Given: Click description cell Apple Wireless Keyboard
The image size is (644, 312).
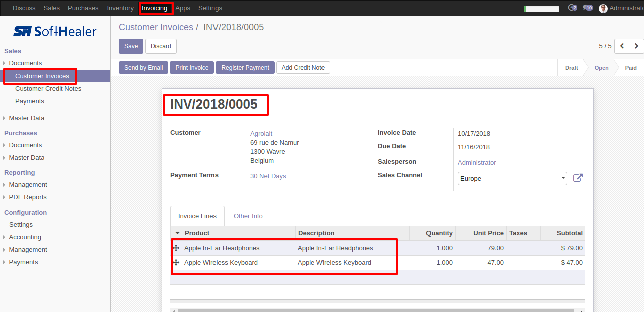Looking at the screenshot, I should pyautogui.click(x=335, y=263).
